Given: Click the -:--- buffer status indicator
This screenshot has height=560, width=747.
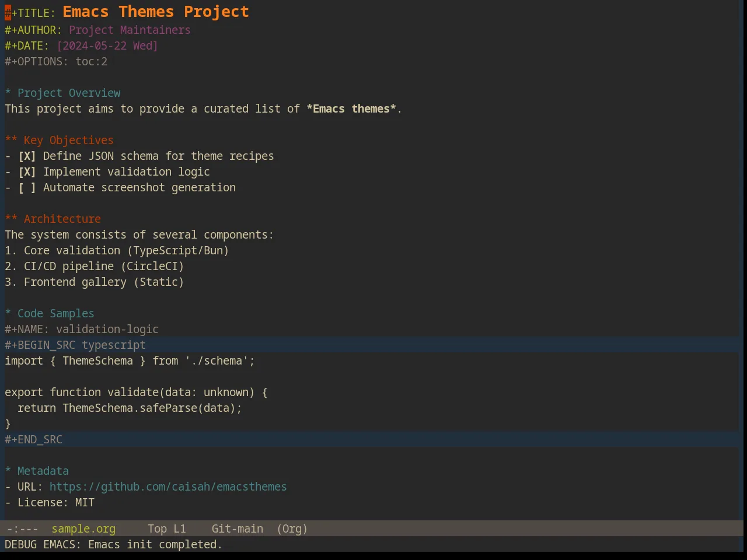Looking at the screenshot, I should [x=23, y=529].
